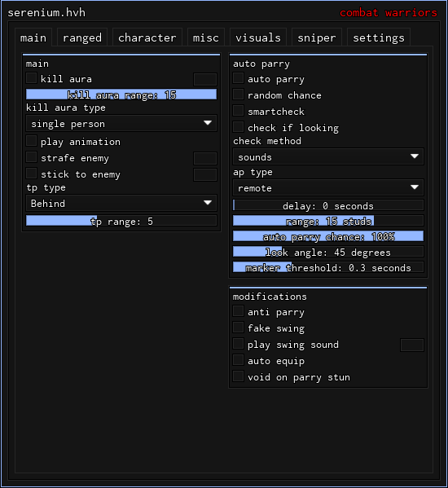The height and width of the screenshot is (488, 448).
Task: Toggle the auto equip checkbox
Action: [x=239, y=360]
